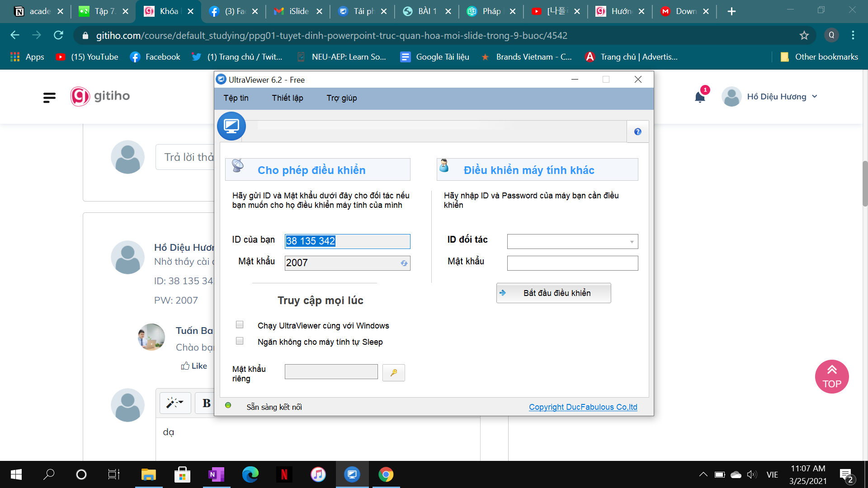Open Windows search from the taskbar
This screenshot has width=868, height=488.
[x=49, y=474]
